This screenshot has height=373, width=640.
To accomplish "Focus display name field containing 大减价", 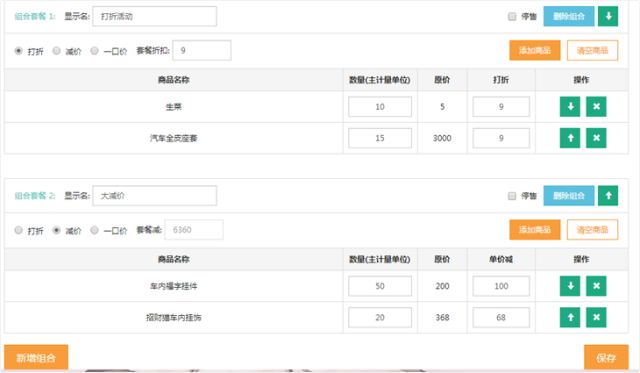I will 155,195.
